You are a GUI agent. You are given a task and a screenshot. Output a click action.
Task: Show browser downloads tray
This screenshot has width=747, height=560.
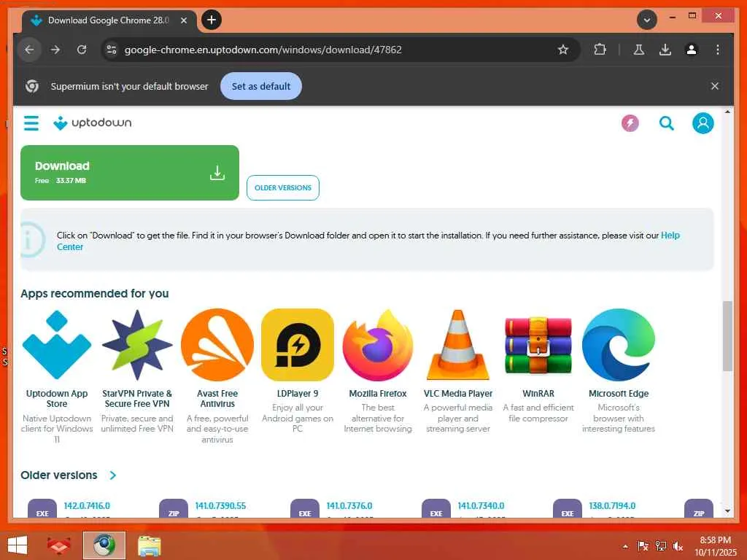[x=665, y=50]
